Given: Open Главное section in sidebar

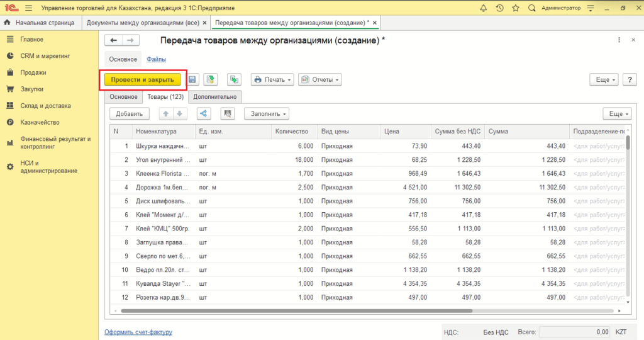Looking at the screenshot, I should (31, 40).
